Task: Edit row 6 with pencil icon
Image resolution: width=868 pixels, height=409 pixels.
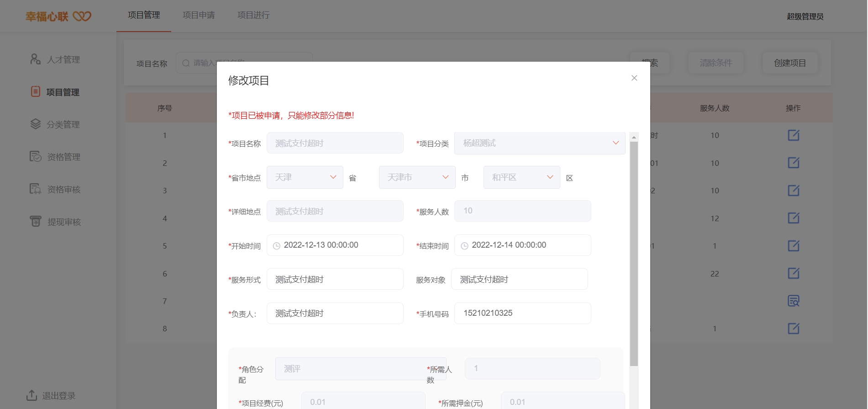Action: click(794, 273)
